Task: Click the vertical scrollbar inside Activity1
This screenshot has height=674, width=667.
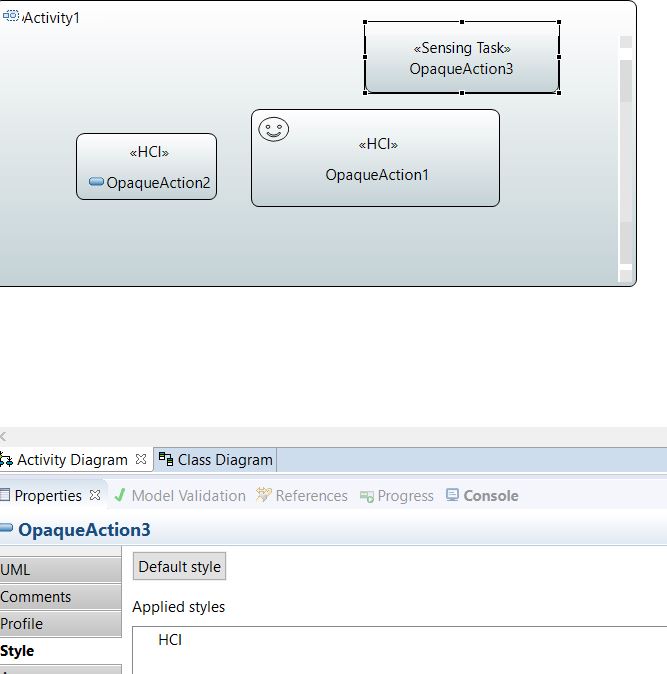Action: point(626,159)
